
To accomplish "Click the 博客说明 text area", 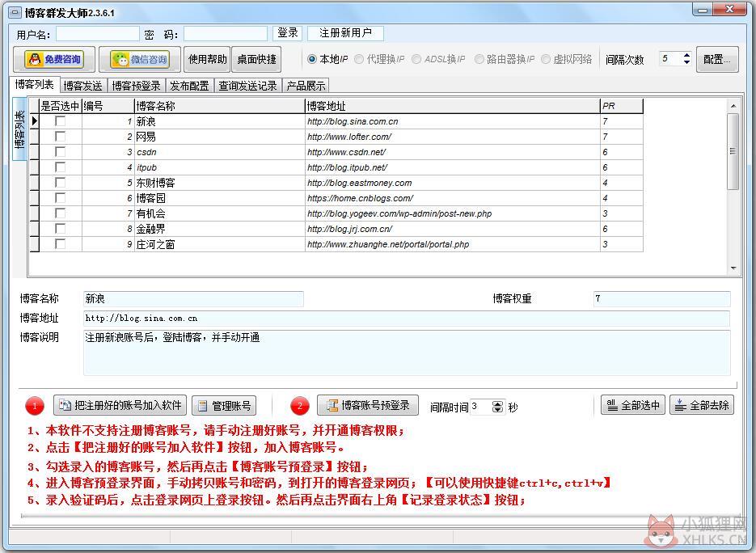I will tap(407, 352).
